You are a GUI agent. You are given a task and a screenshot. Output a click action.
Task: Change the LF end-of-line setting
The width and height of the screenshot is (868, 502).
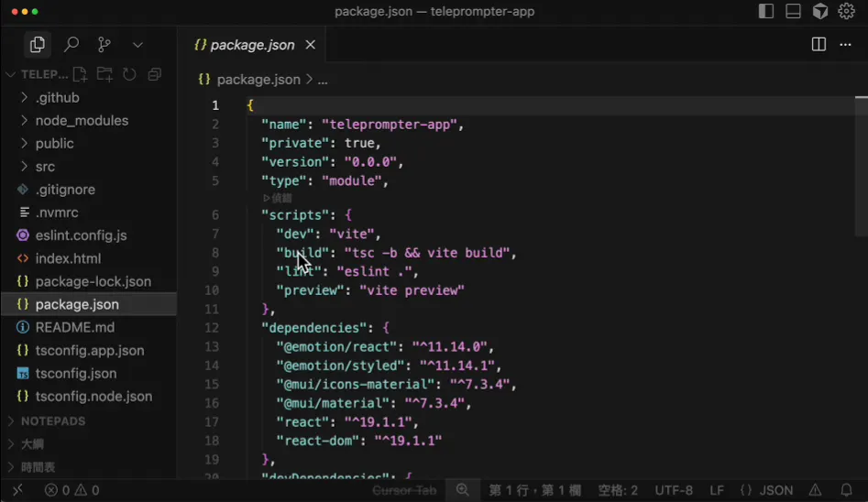[717, 490]
